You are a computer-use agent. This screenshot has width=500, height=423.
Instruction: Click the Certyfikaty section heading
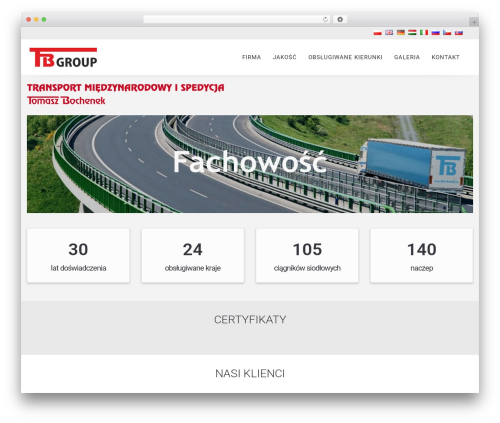coord(250,320)
